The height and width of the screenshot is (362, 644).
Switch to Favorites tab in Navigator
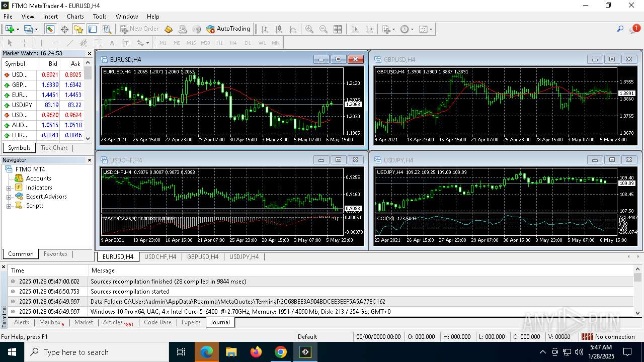point(55,254)
